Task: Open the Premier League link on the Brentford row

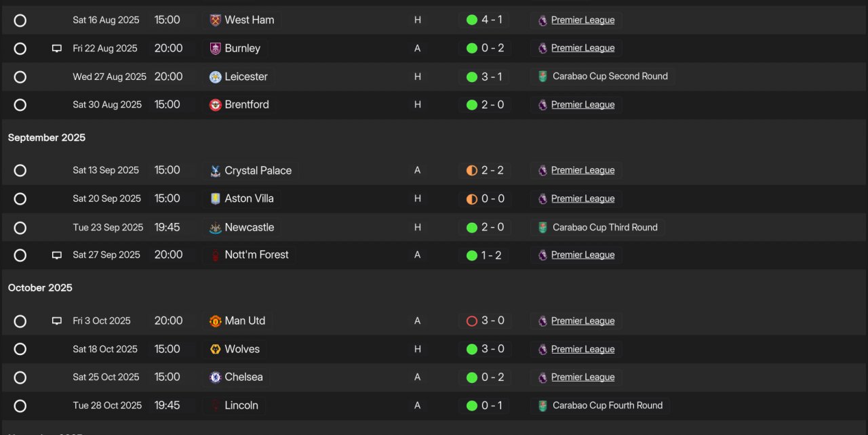Action: pos(583,105)
